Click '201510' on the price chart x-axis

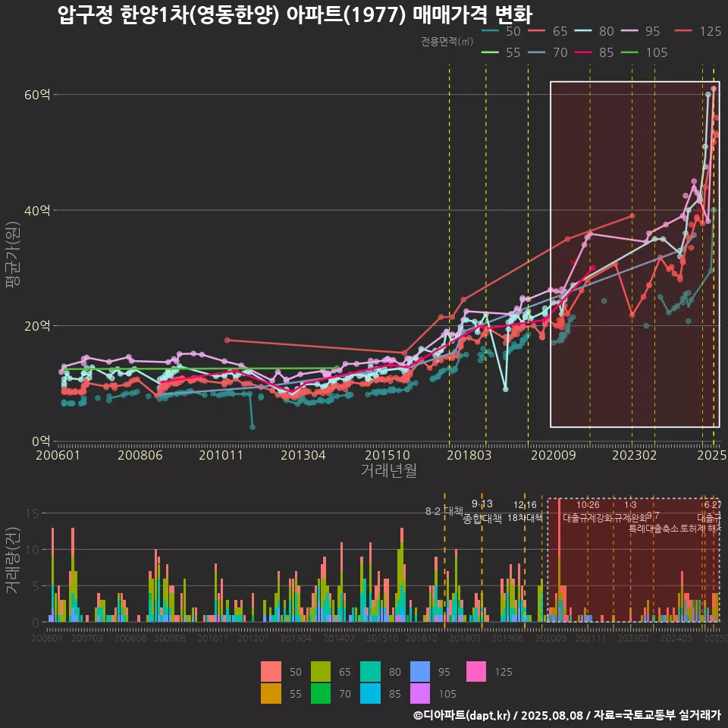pyautogui.click(x=388, y=455)
